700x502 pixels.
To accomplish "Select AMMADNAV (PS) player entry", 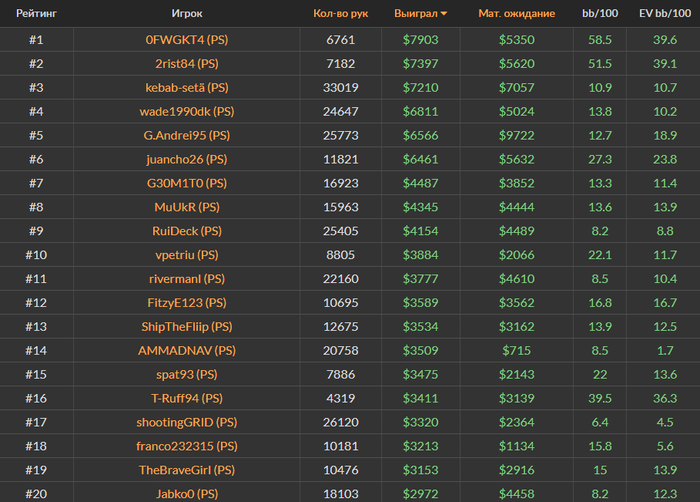I will pyautogui.click(x=187, y=351).
